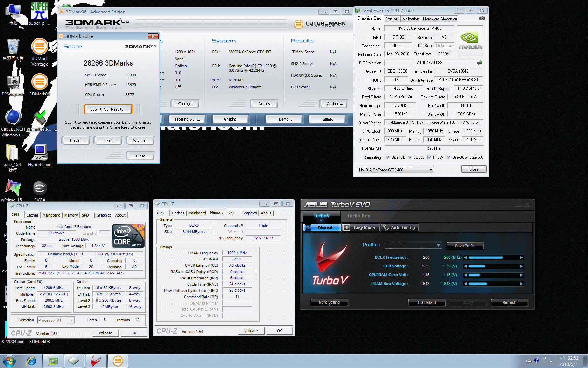Launch the HyperPI.exe desktop icon

click(40, 156)
